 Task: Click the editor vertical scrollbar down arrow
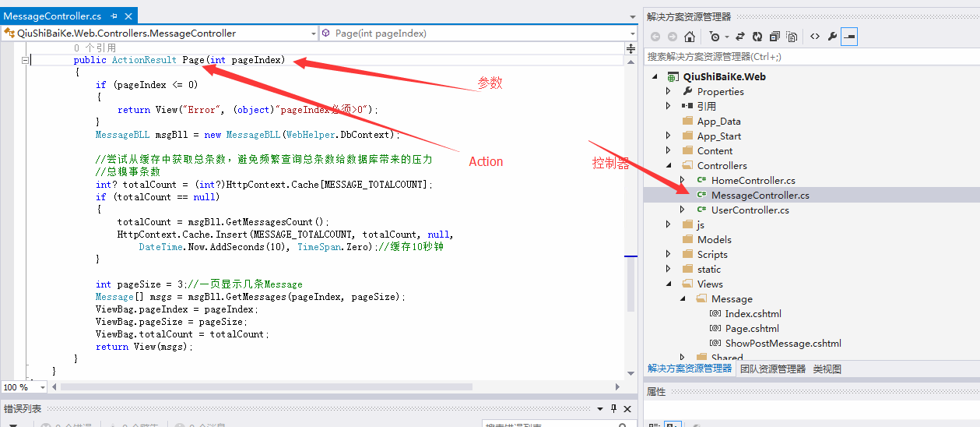631,375
